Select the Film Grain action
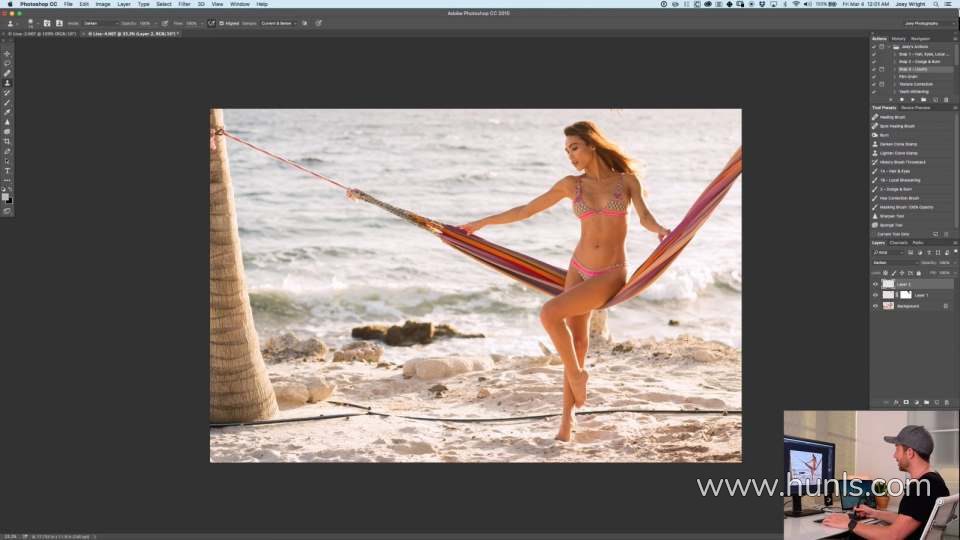Viewport: 960px width, 540px height. click(908, 77)
